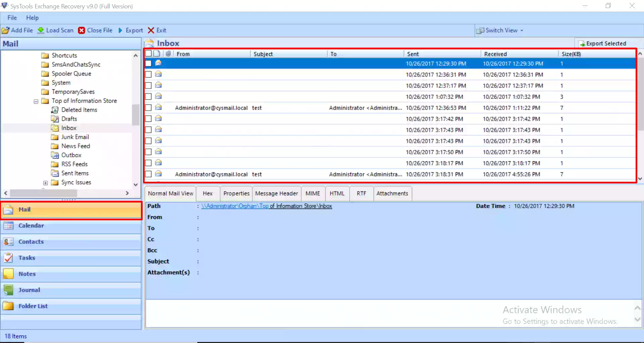Sort by the Subject column header
Image resolution: width=644 pixels, height=343 pixels.
(288, 54)
